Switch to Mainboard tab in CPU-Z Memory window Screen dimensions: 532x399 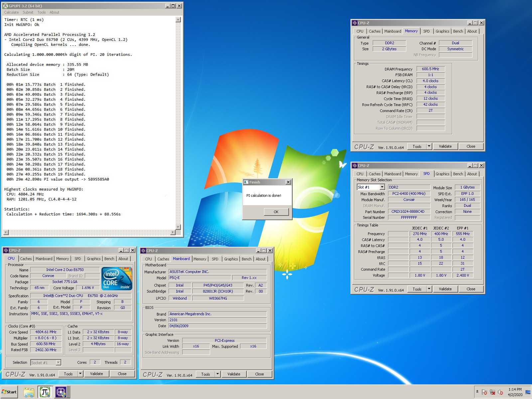393,31
